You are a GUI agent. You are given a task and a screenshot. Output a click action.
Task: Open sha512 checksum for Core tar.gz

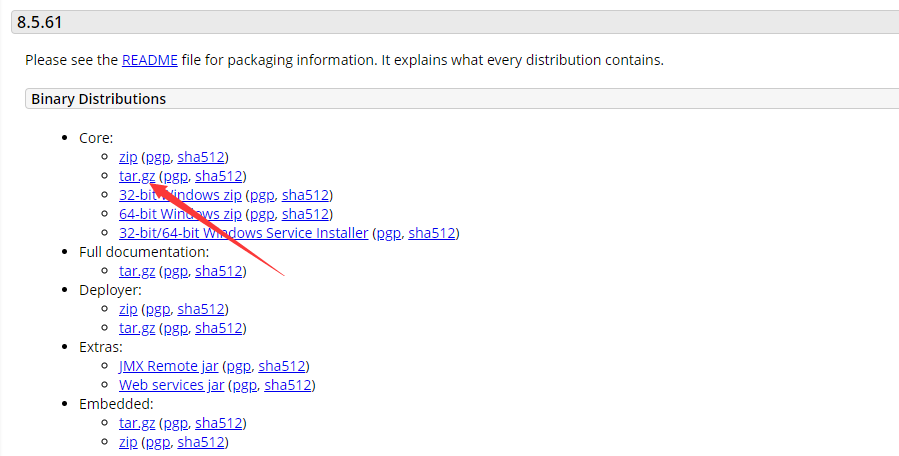[x=220, y=176]
